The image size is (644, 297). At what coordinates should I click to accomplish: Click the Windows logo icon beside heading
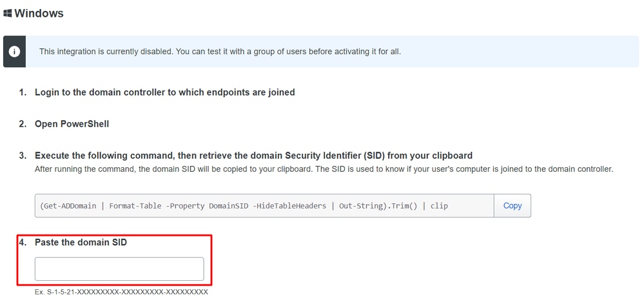(7, 14)
